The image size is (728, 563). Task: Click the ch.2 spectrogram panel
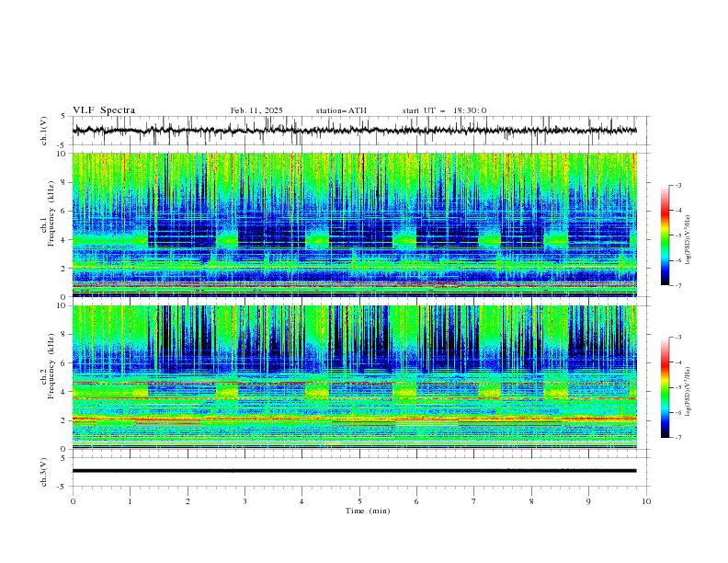tap(355, 377)
